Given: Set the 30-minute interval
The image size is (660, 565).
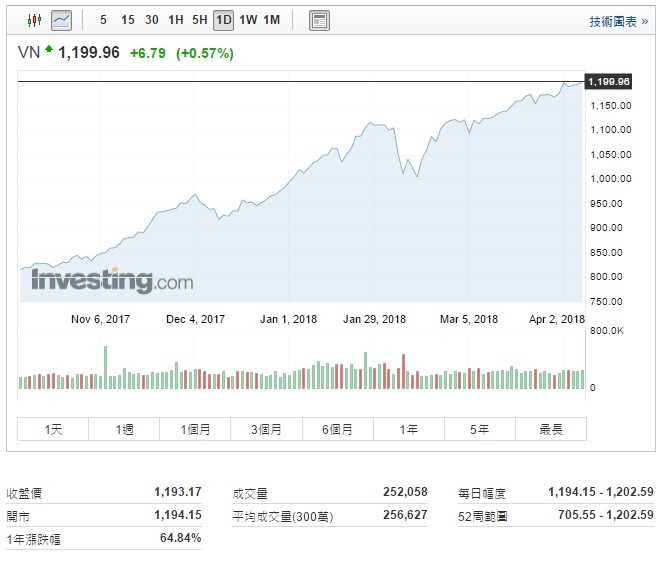Looking at the screenshot, I should click(x=151, y=20).
